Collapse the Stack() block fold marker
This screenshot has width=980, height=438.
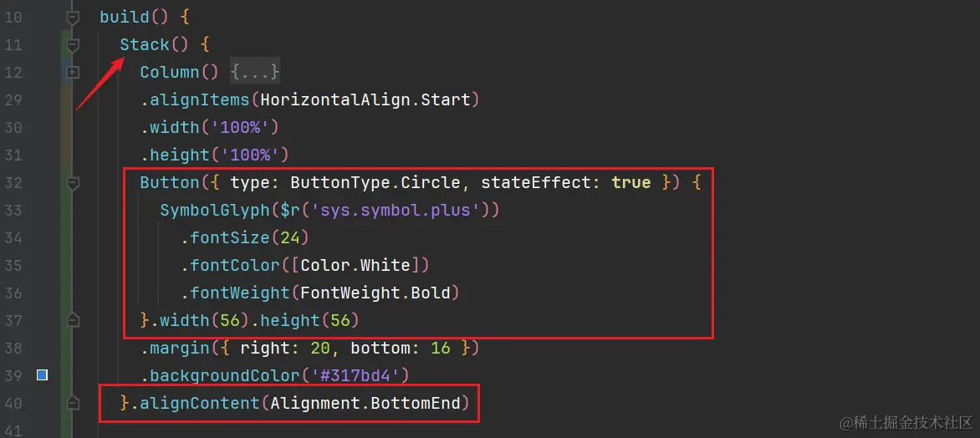pyautogui.click(x=73, y=45)
